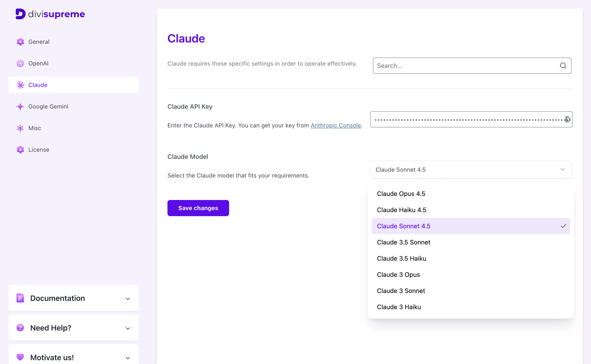Pick Claude 3 Sonnet model option
The image size is (591, 364).
coord(401,291)
